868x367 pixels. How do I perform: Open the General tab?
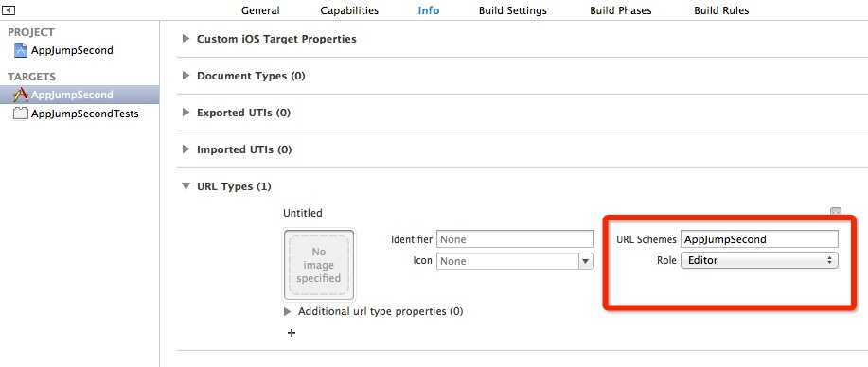point(260,10)
